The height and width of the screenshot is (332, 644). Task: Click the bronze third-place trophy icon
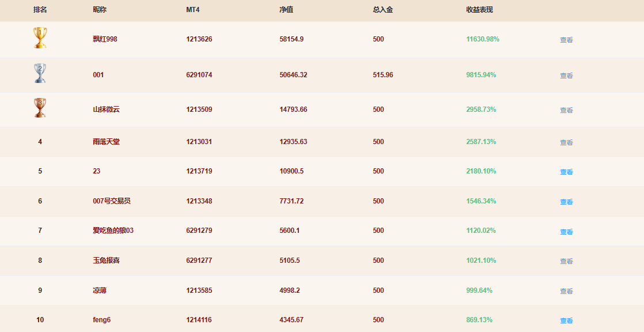(x=40, y=108)
